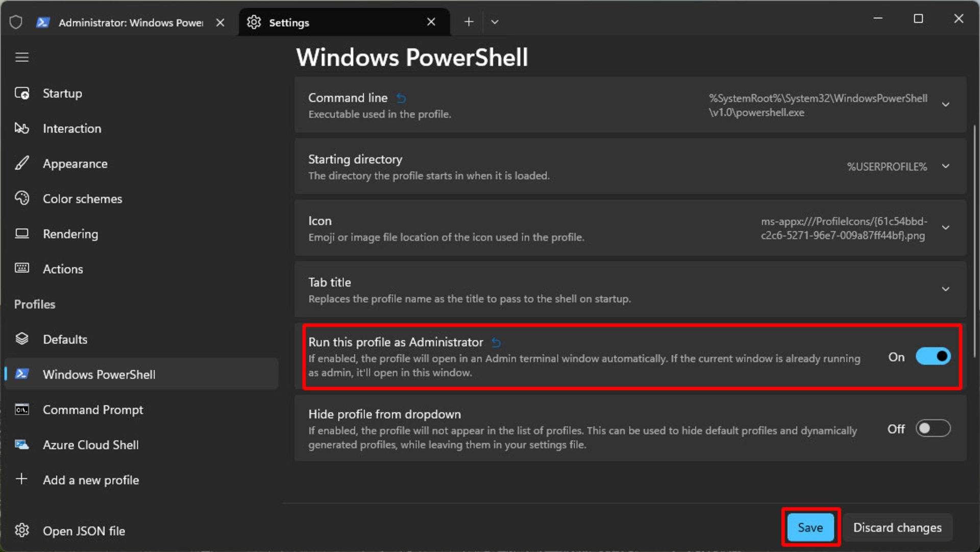Switch to the Settings tab
Image resolution: width=980 pixels, height=552 pixels.
point(345,22)
